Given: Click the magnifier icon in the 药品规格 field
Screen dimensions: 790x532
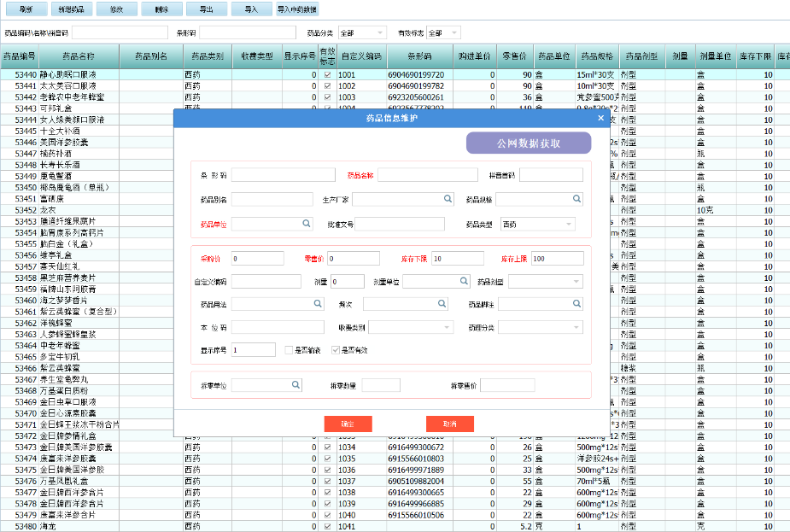Looking at the screenshot, I should [x=576, y=199].
